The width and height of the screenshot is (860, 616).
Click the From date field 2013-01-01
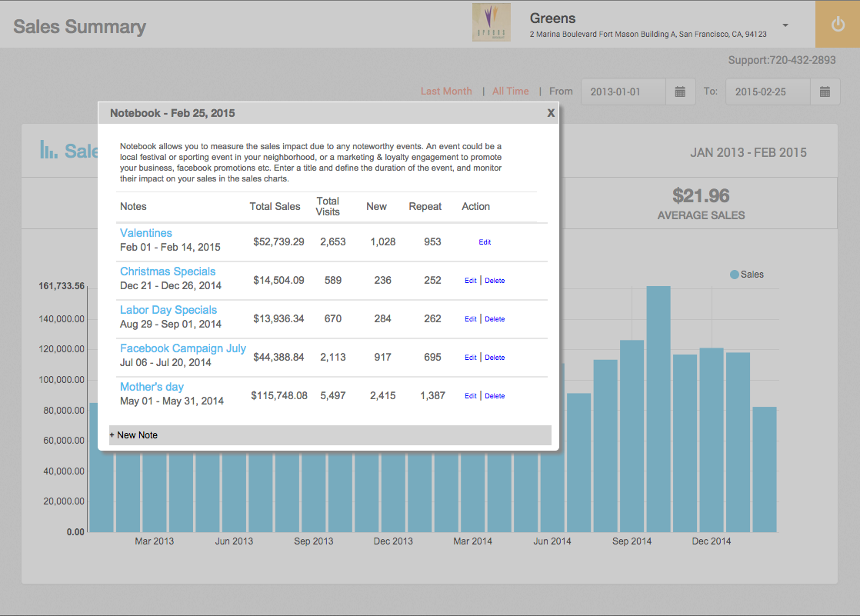624,92
